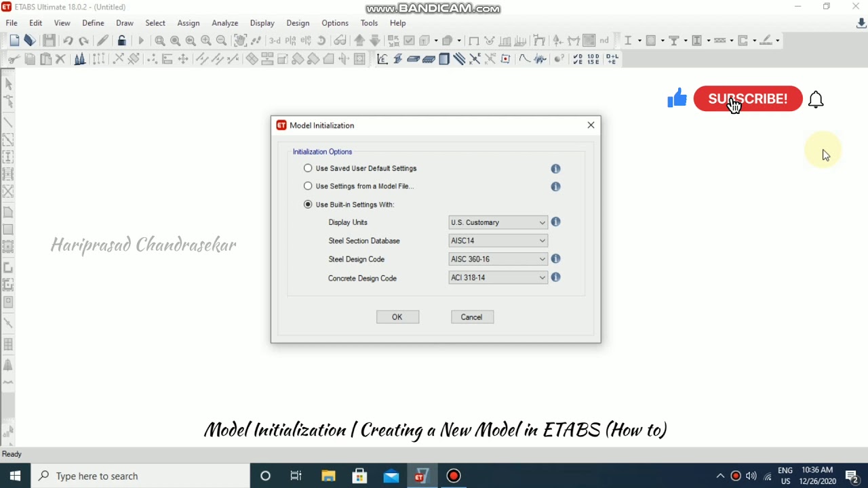Open the Draw menu

(125, 23)
